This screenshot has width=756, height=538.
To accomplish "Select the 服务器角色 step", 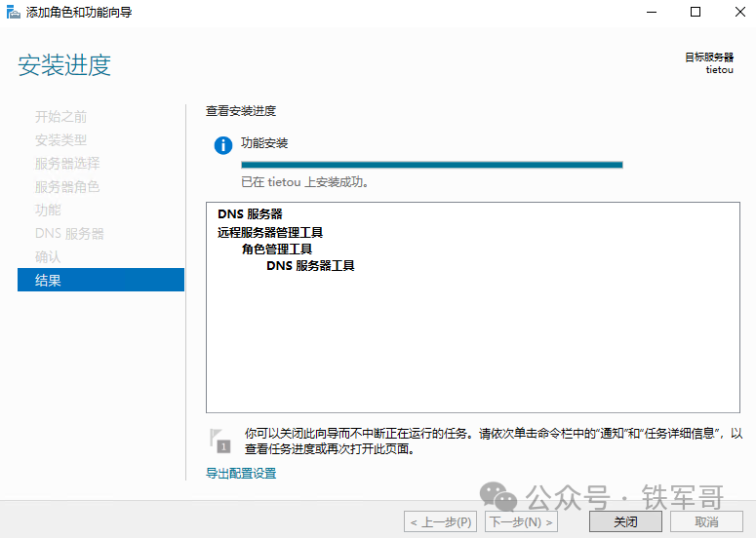I will [x=67, y=186].
